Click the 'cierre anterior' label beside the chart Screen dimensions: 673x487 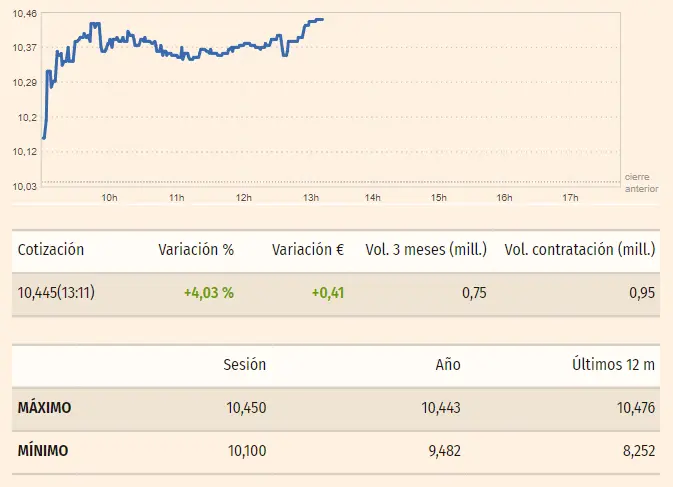click(641, 182)
